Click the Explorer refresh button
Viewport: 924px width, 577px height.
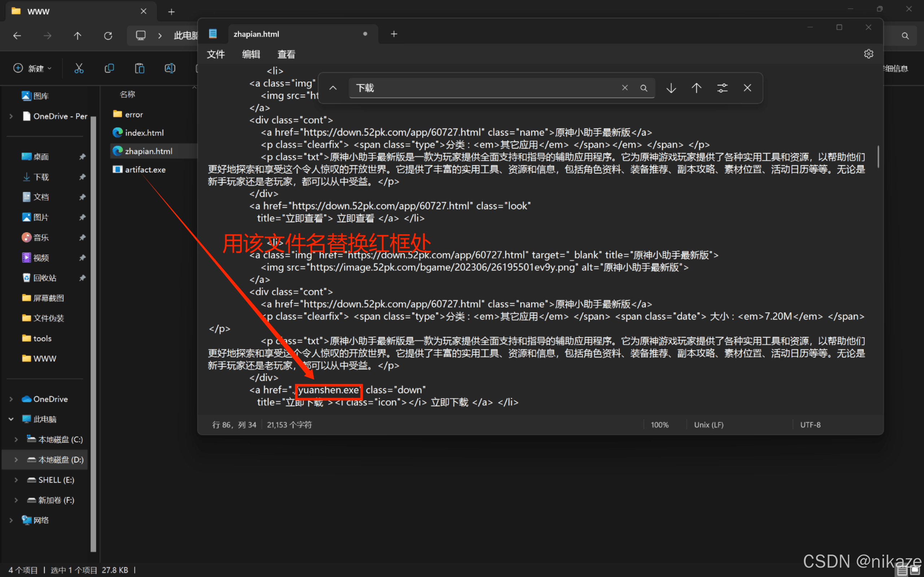click(108, 36)
